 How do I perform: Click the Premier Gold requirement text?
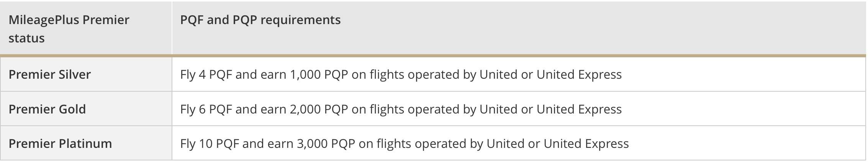(401, 109)
